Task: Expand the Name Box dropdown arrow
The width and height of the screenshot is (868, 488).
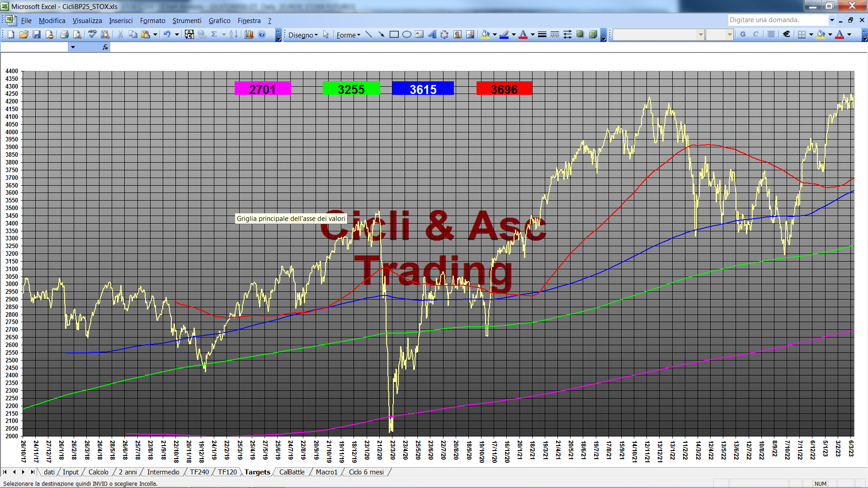Action: 73,47
